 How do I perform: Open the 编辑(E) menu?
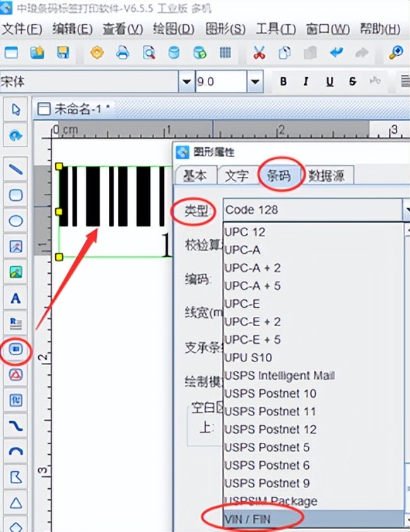[x=73, y=30]
